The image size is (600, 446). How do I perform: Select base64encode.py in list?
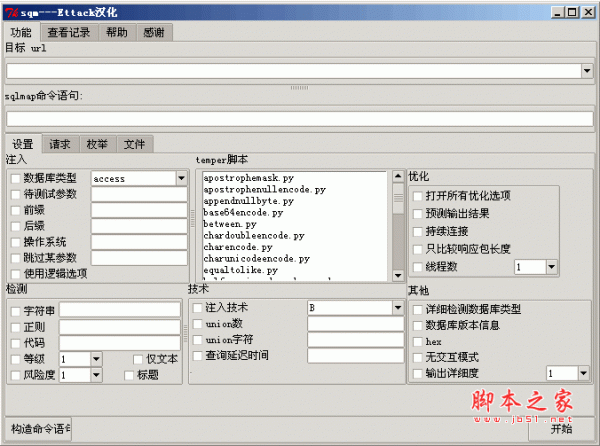point(243,212)
